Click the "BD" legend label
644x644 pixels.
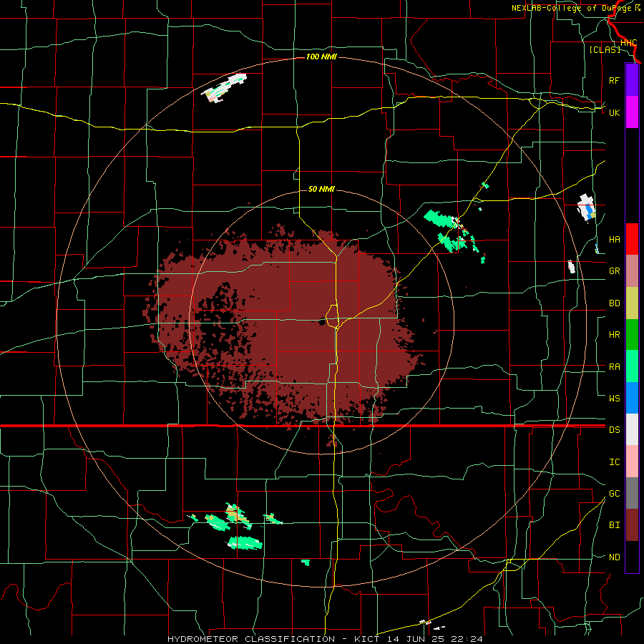click(x=614, y=303)
